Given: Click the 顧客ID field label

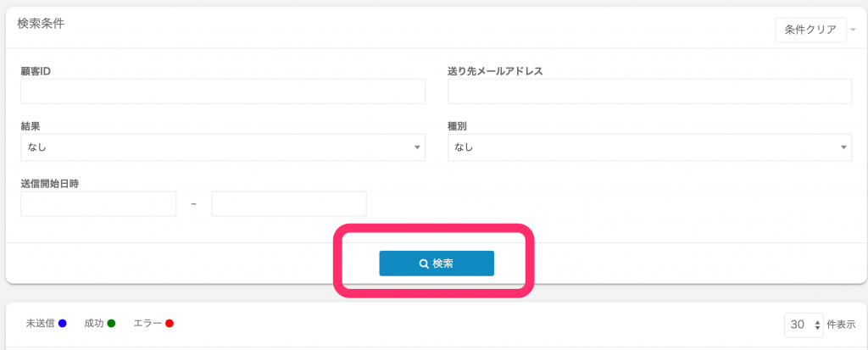Looking at the screenshot, I should click(x=36, y=70).
